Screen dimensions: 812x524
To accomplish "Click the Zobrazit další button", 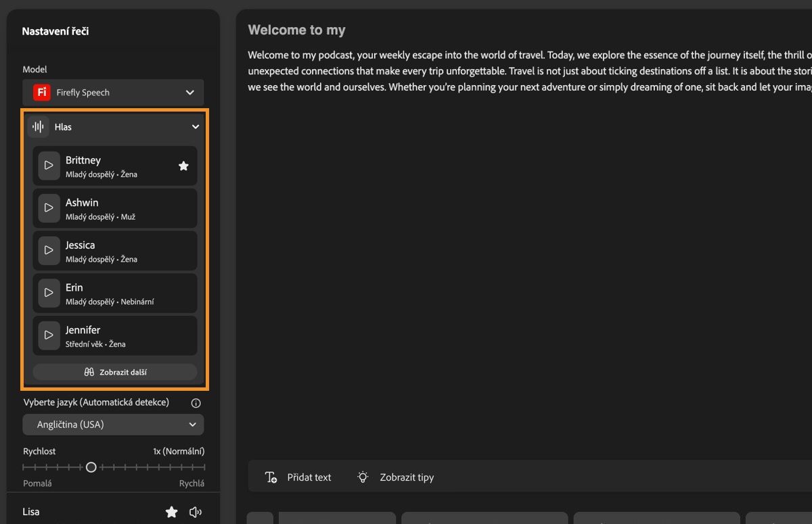I will tap(115, 372).
